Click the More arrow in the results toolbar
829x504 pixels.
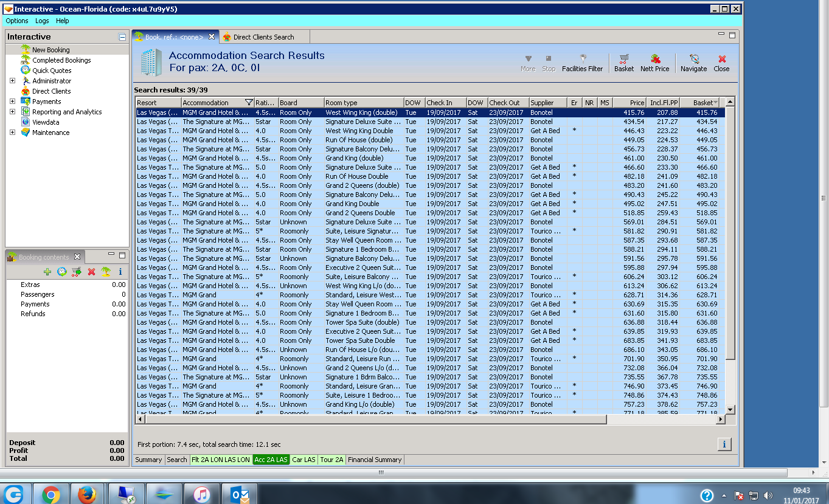[x=528, y=63]
